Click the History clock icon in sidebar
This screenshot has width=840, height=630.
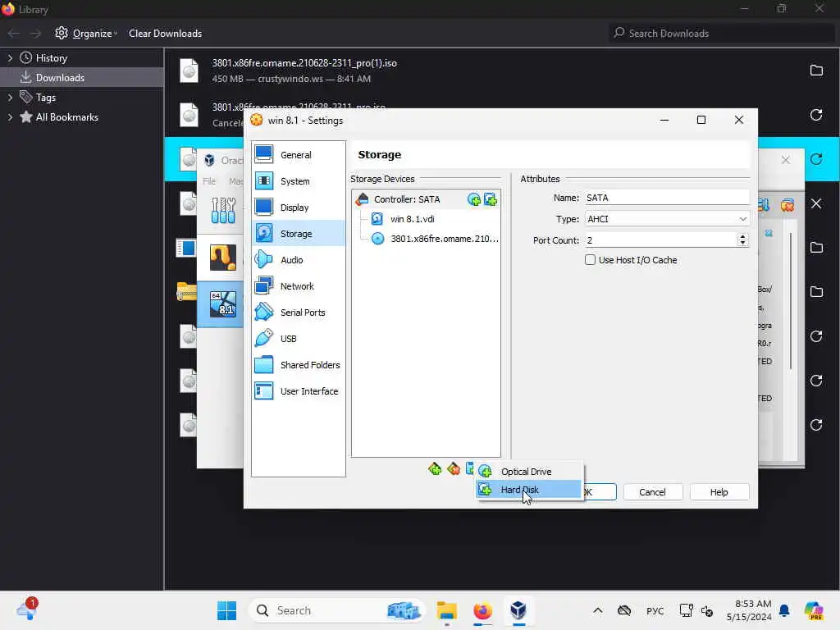pyautogui.click(x=25, y=57)
